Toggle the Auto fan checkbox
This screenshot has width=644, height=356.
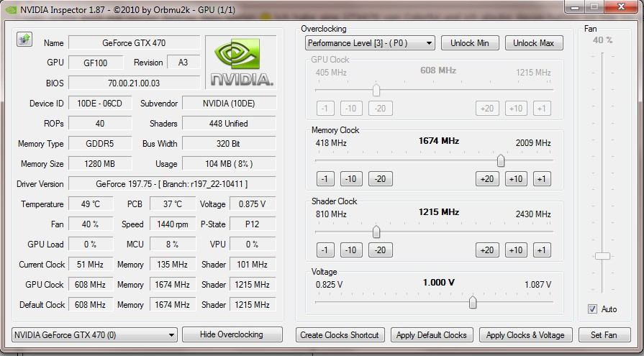pos(592,309)
